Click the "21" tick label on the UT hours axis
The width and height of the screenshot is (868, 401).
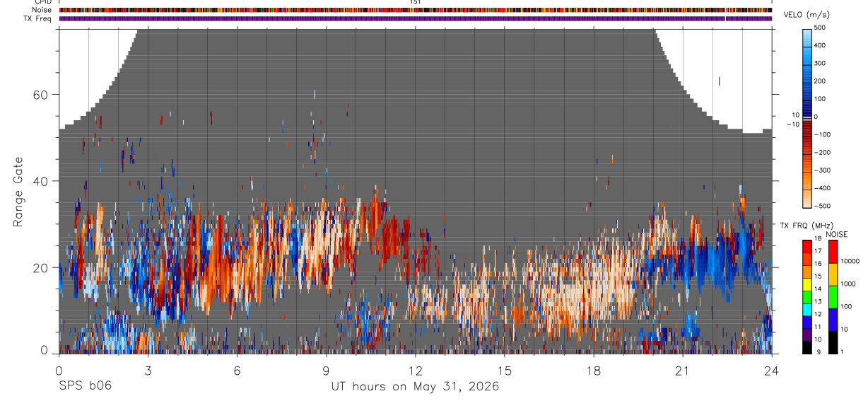coord(683,370)
